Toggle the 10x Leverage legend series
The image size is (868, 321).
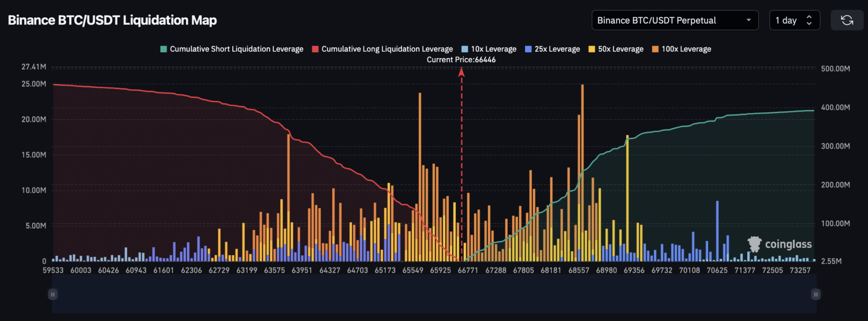489,49
